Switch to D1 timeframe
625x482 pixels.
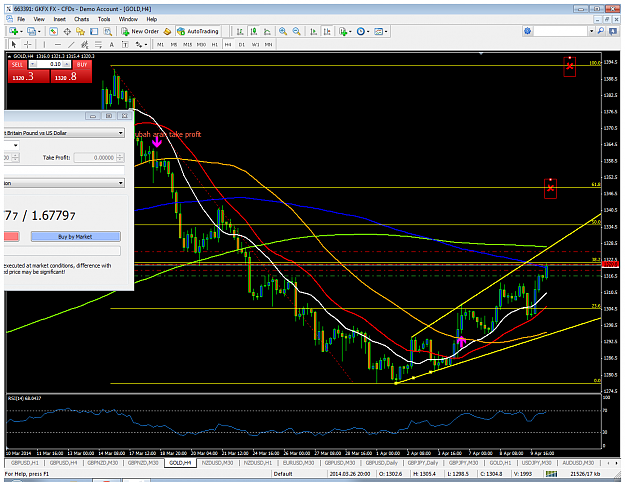[242, 44]
